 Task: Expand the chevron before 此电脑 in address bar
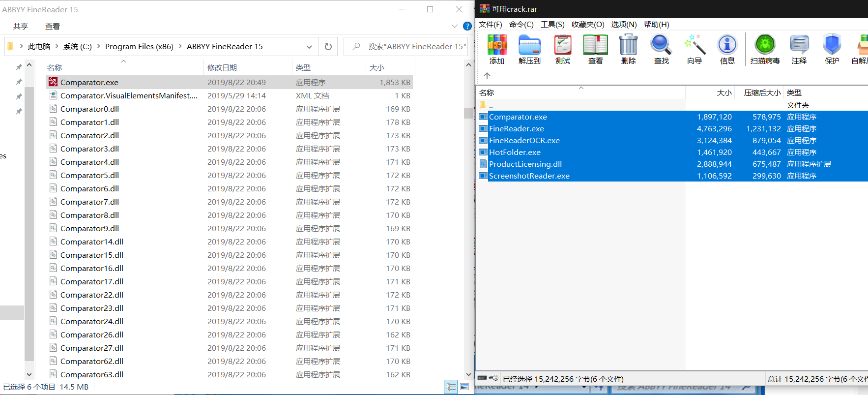(22, 46)
